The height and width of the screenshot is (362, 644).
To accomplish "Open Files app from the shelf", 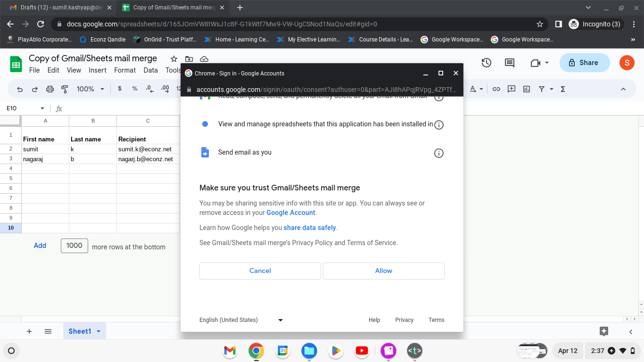I will 309,351.
